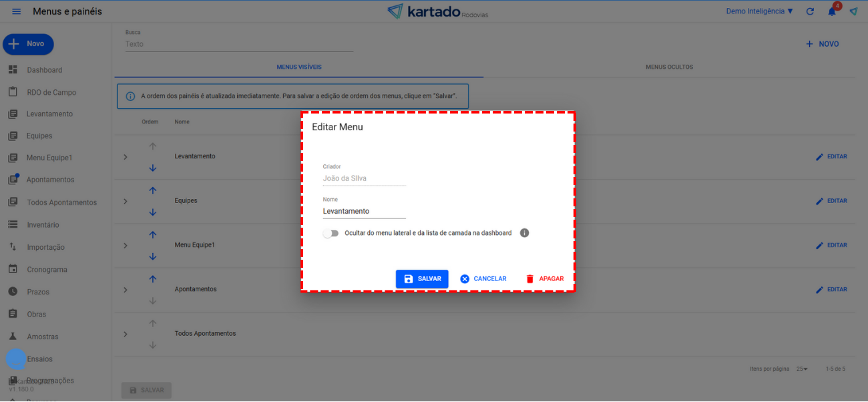This screenshot has width=868, height=402.
Task: Click the Dashboard icon in the sidebar
Action: pos(13,70)
